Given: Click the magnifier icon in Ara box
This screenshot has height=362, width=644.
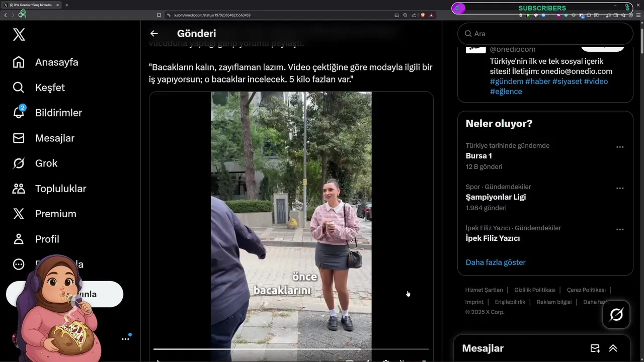Looking at the screenshot, I should [468, 34].
